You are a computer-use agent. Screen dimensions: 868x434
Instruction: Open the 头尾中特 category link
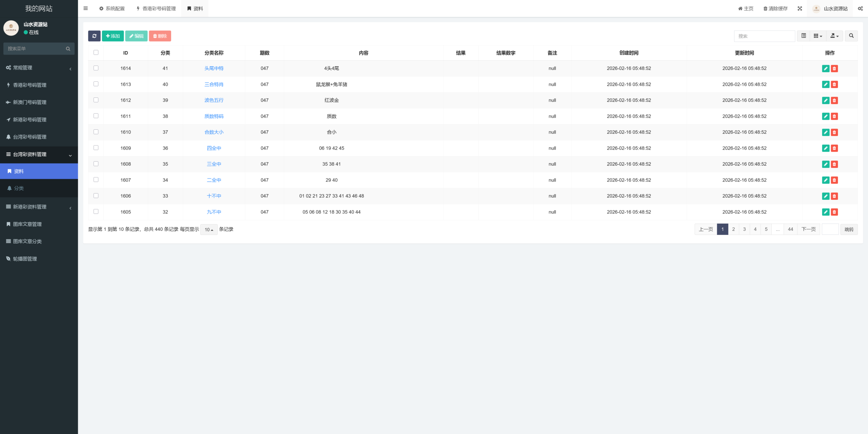(214, 68)
